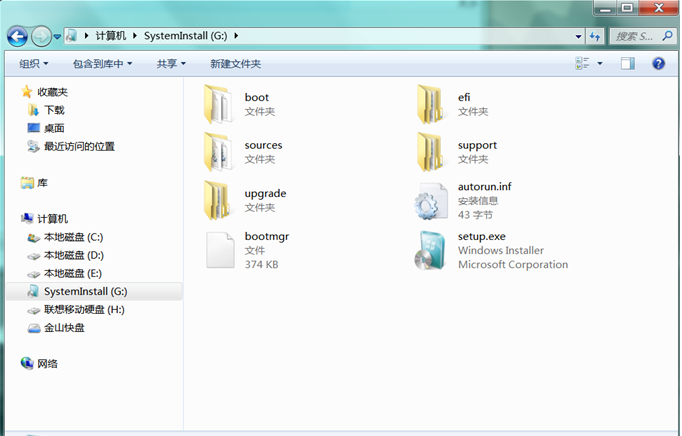
Task: Open the 组织 dropdown menu
Action: 33,63
